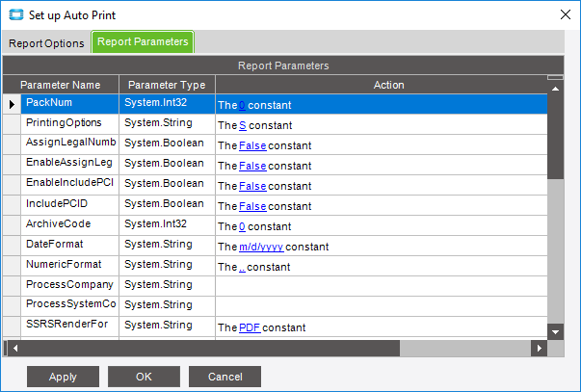This screenshot has height=392, width=581.
Task: Click the False link in the IncludePCID row
Action: coord(252,206)
